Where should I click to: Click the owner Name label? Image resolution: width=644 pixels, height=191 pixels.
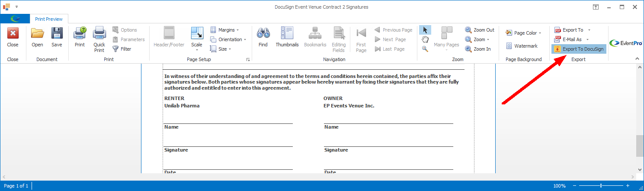[331, 127]
